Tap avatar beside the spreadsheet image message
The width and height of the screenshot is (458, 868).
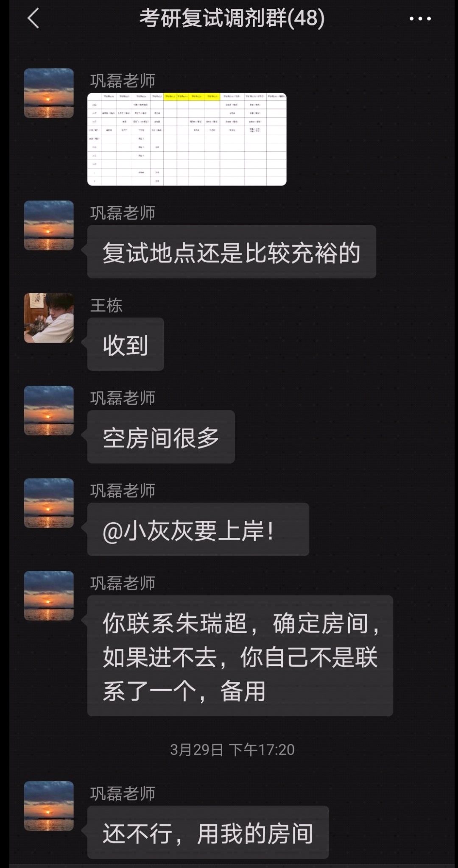pyautogui.click(x=49, y=93)
